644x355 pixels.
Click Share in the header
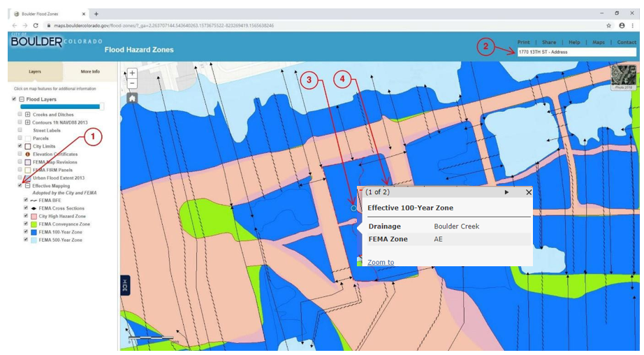point(549,43)
